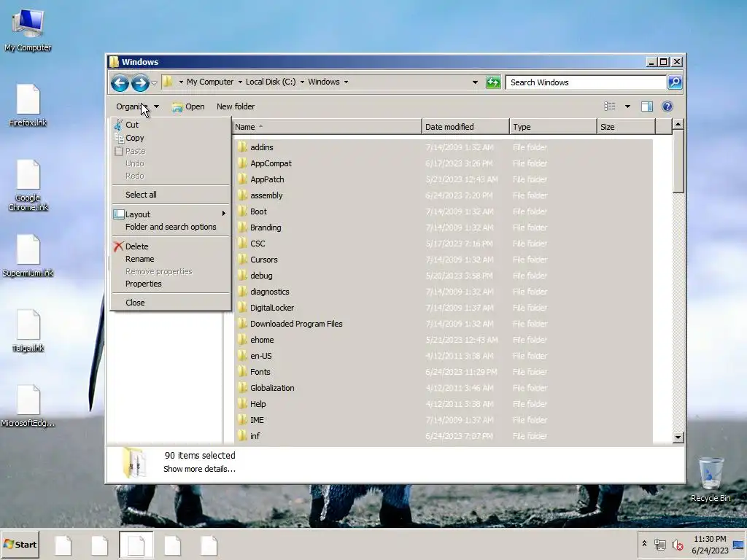Click the file list scroll down arrow
Image resolution: width=747 pixels, height=560 pixels.
678,437
